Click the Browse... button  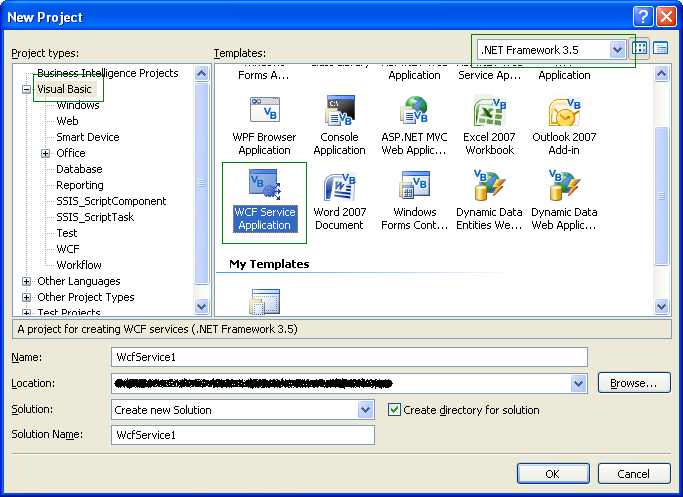[x=634, y=383]
